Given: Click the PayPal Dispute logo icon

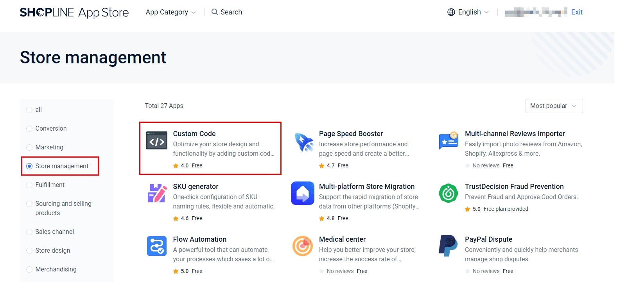Looking at the screenshot, I should [448, 246].
